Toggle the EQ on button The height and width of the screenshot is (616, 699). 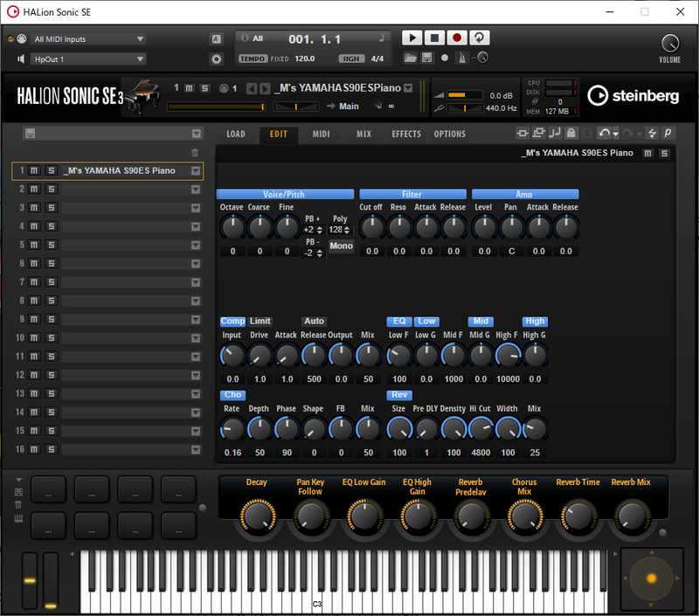coord(399,322)
